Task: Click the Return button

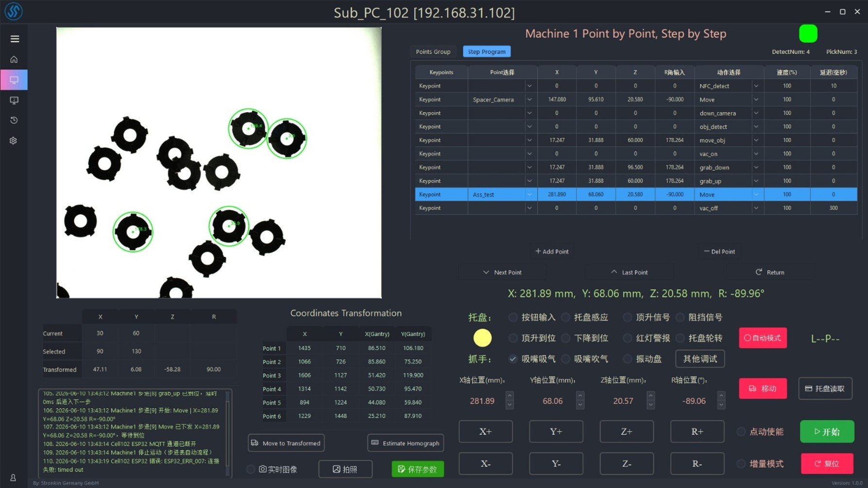Action: click(770, 272)
